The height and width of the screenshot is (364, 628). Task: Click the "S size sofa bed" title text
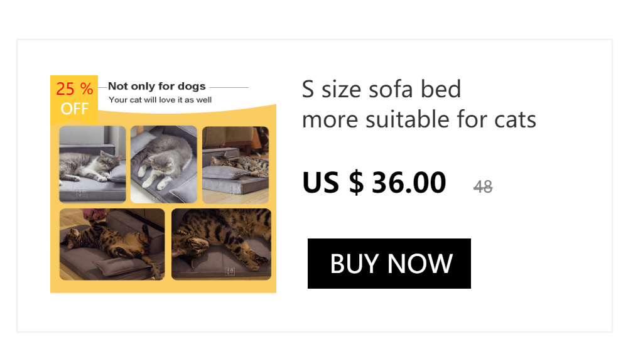click(x=381, y=89)
